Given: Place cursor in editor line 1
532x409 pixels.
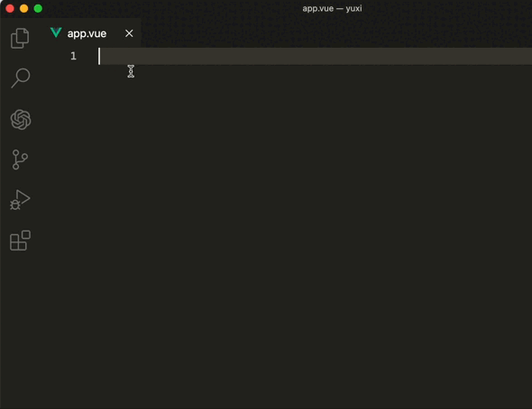Looking at the screenshot, I should [315, 56].
